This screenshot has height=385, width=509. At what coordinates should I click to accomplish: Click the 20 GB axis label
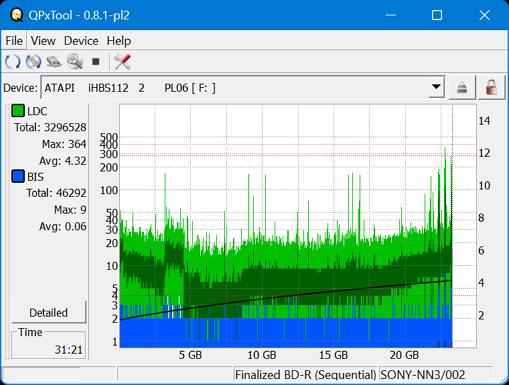404,355
